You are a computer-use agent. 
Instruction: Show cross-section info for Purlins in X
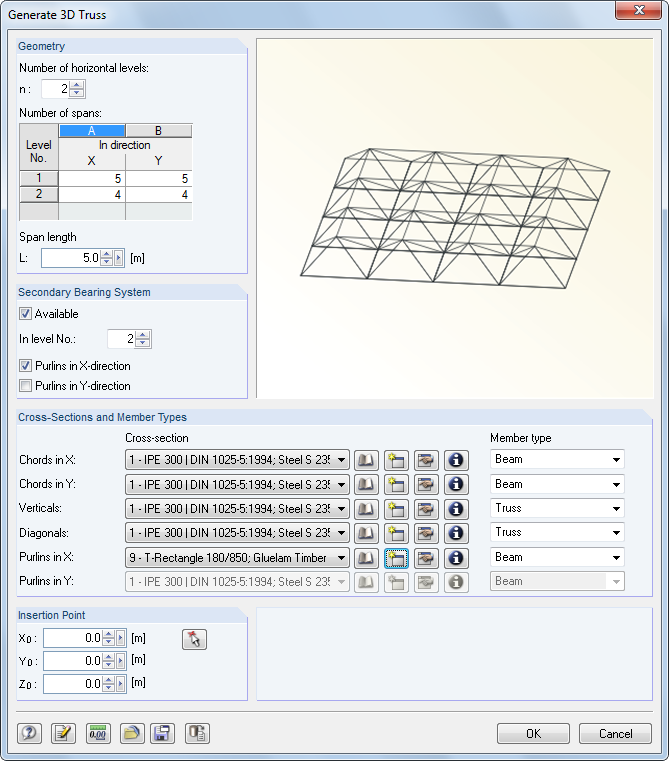click(456, 558)
